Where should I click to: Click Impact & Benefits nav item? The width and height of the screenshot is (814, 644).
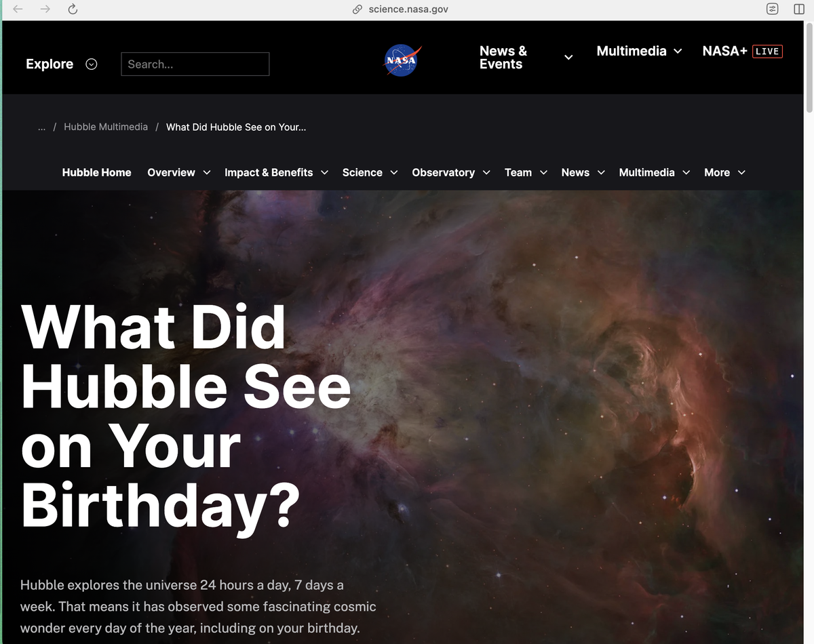click(269, 172)
